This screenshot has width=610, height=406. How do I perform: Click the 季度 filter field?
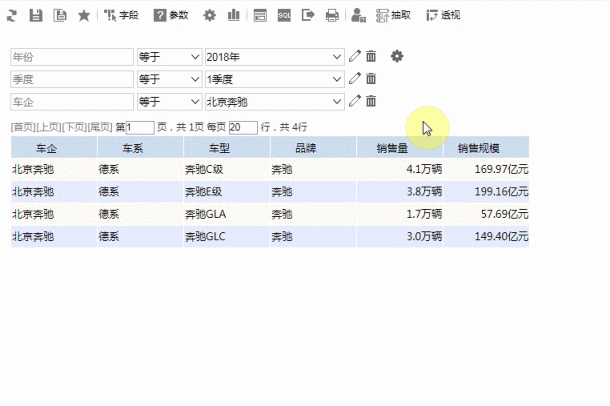click(72, 79)
